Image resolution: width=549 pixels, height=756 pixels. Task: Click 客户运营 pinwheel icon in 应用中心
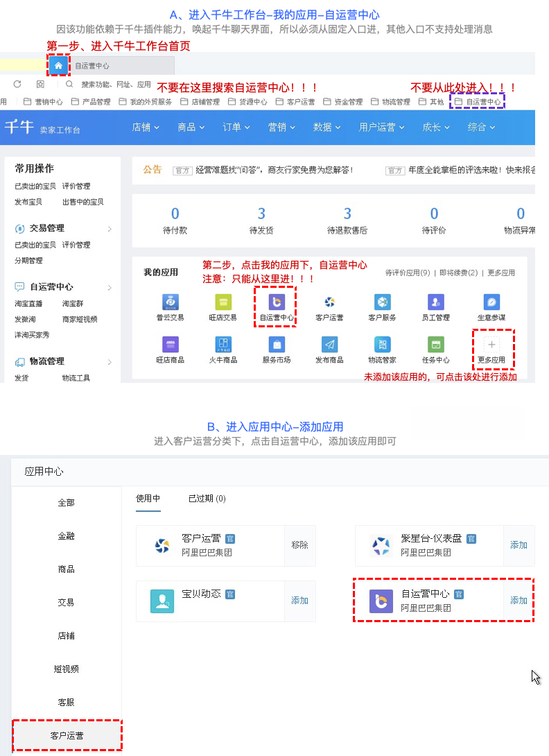click(162, 545)
